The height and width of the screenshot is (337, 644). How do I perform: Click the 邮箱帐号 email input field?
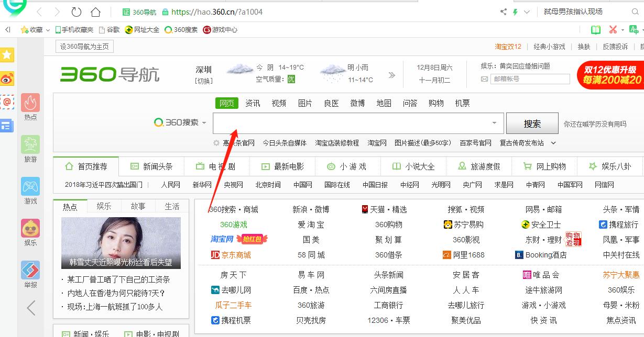[529, 78]
